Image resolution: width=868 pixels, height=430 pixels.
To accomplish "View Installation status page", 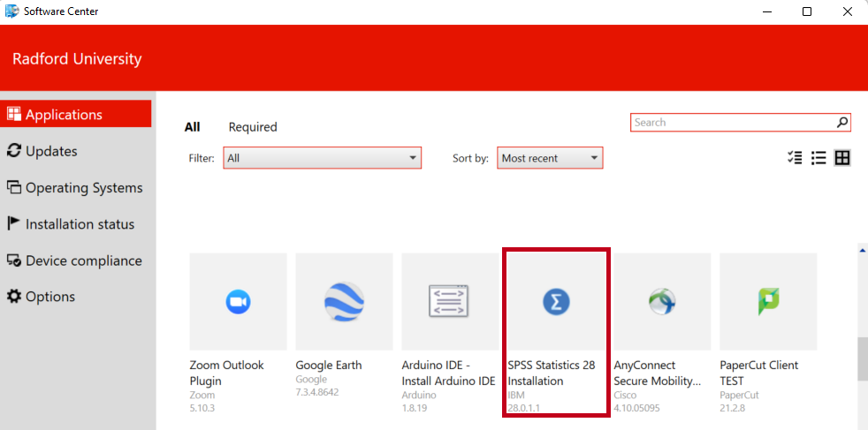I will pos(80,224).
